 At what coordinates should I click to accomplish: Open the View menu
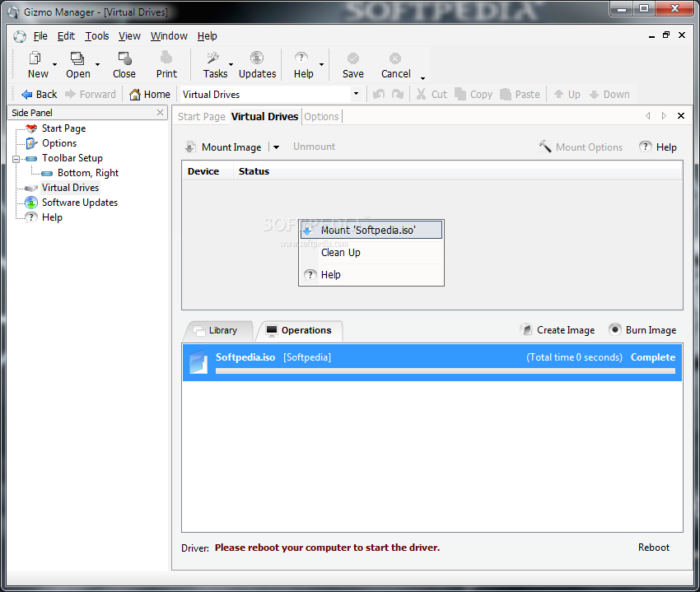point(129,36)
